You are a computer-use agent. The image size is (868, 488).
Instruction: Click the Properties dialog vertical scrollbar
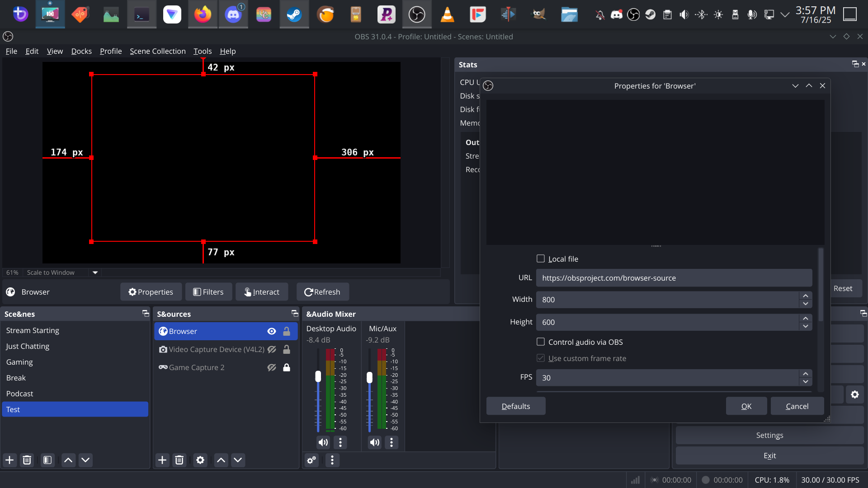[x=821, y=285]
